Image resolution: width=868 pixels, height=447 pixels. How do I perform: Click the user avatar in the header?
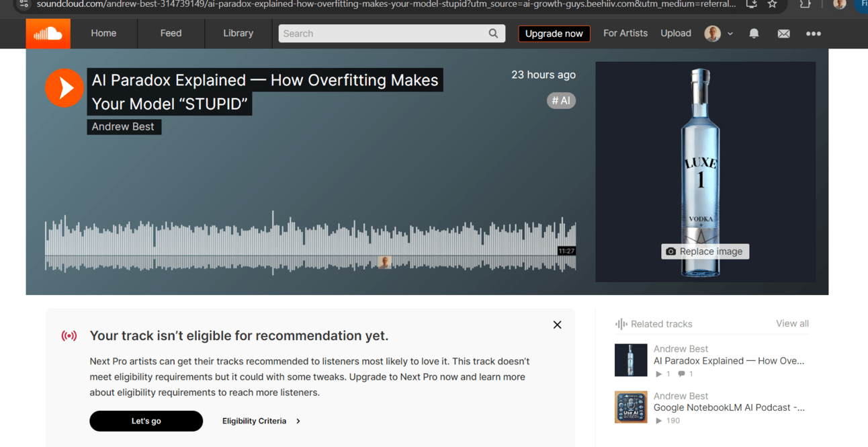coord(713,34)
